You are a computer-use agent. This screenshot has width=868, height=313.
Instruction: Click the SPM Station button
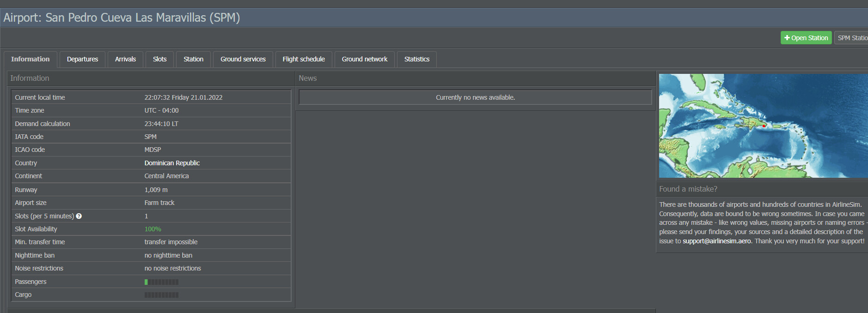pos(852,38)
